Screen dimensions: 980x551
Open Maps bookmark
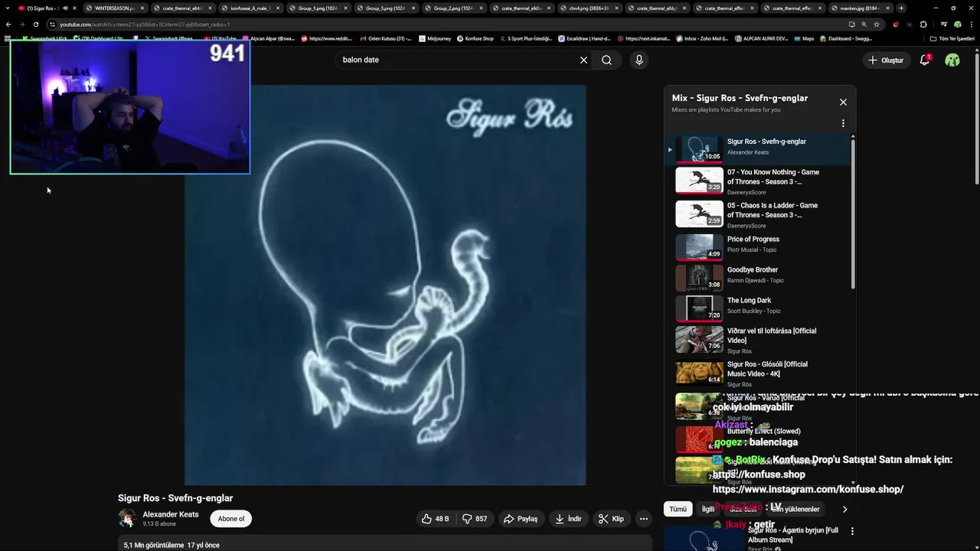803,38
